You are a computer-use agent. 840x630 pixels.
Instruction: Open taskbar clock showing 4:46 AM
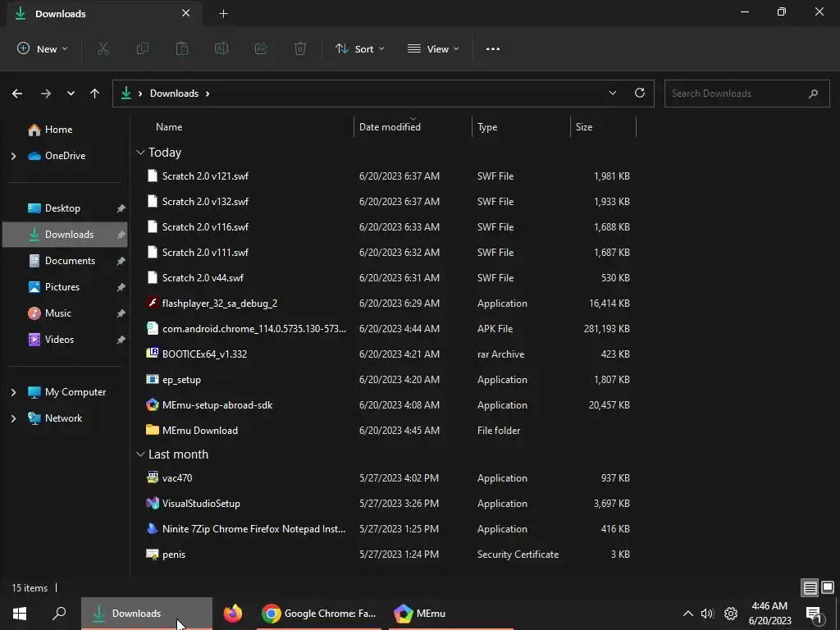[769, 614]
